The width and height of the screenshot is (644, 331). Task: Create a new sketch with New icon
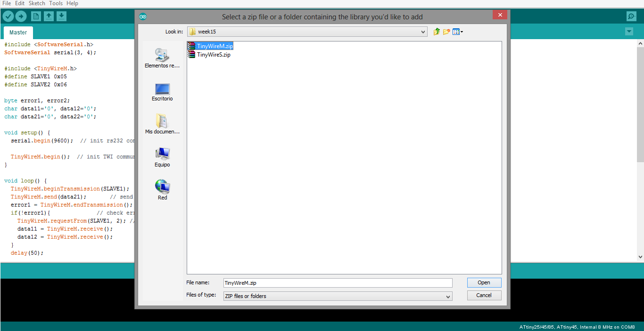coord(36,17)
